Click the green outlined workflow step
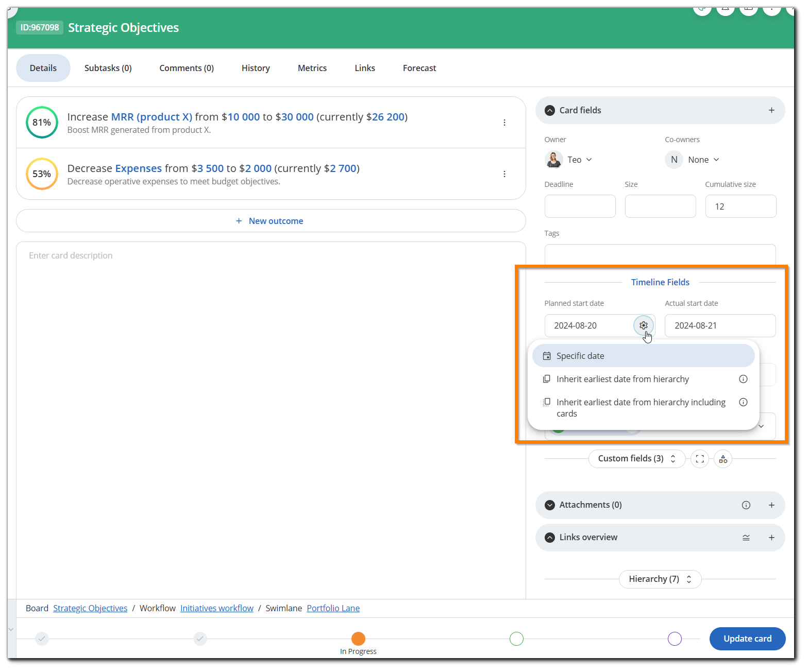Screen dimensions: 808x672 516,639
